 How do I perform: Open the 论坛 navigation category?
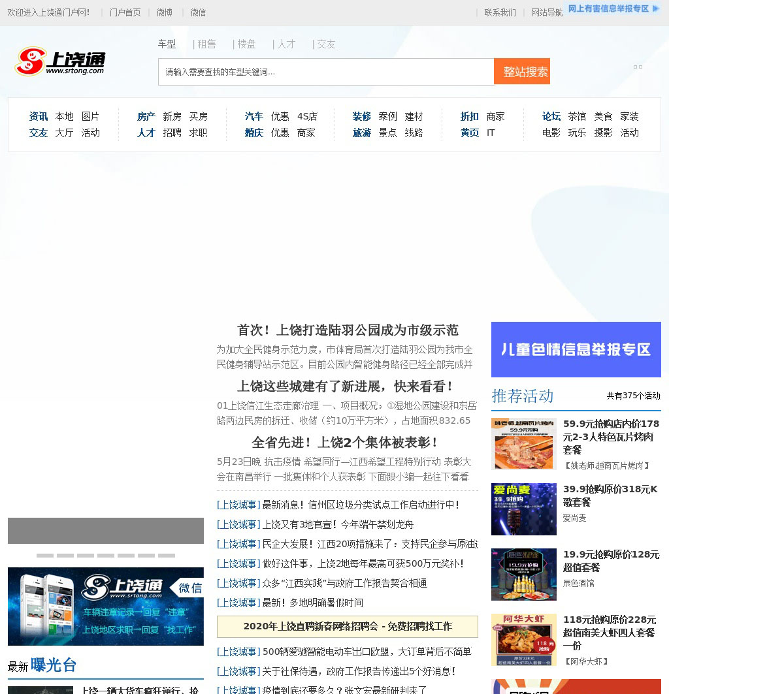551,116
